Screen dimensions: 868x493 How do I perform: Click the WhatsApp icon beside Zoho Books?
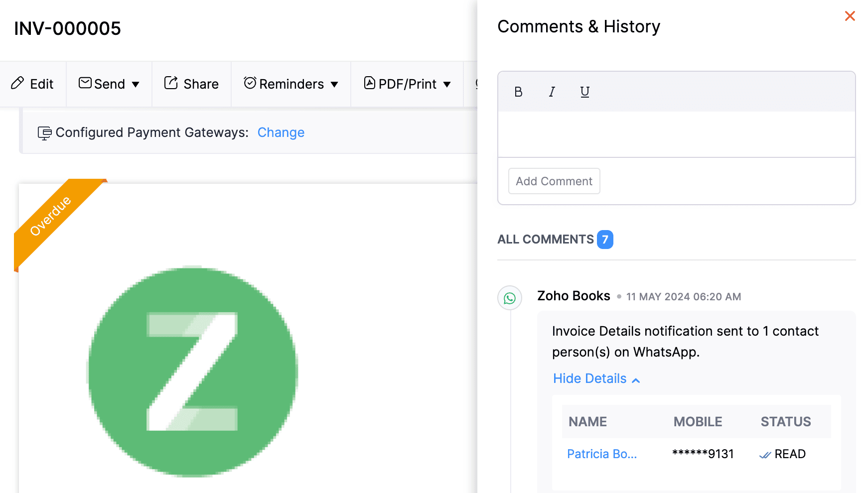[510, 298]
